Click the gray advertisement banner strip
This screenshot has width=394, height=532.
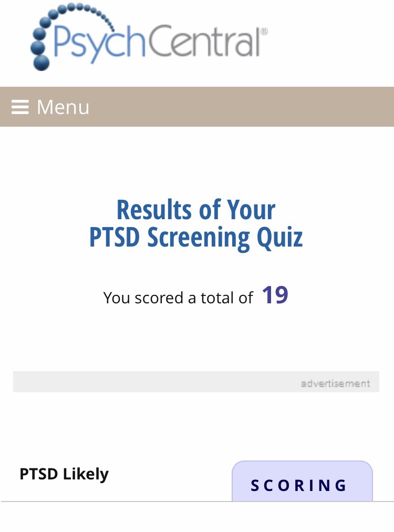point(158,382)
